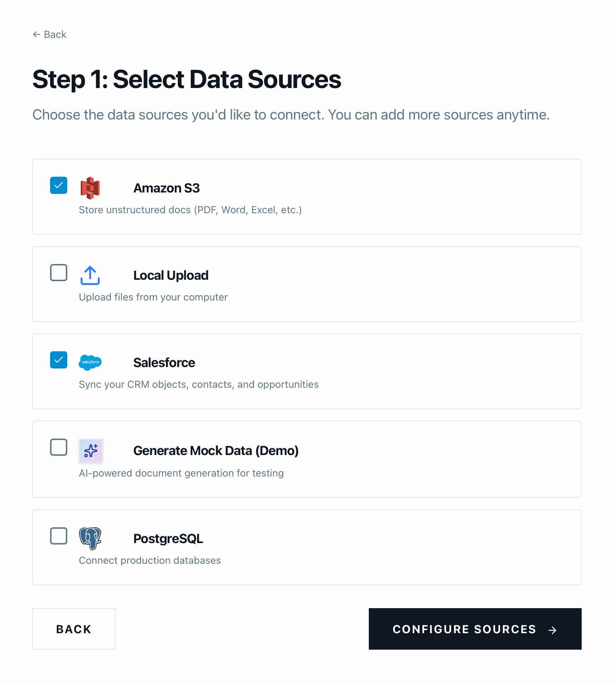Open the Back link at the top
Image resolution: width=616 pixels, height=684 pixels.
[x=49, y=34]
